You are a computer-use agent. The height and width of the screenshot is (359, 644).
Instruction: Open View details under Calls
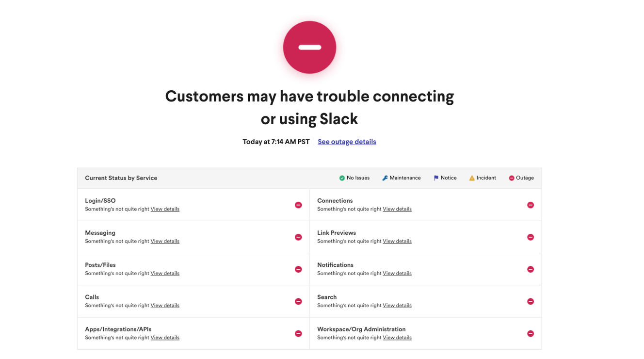[x=165, y=305]
